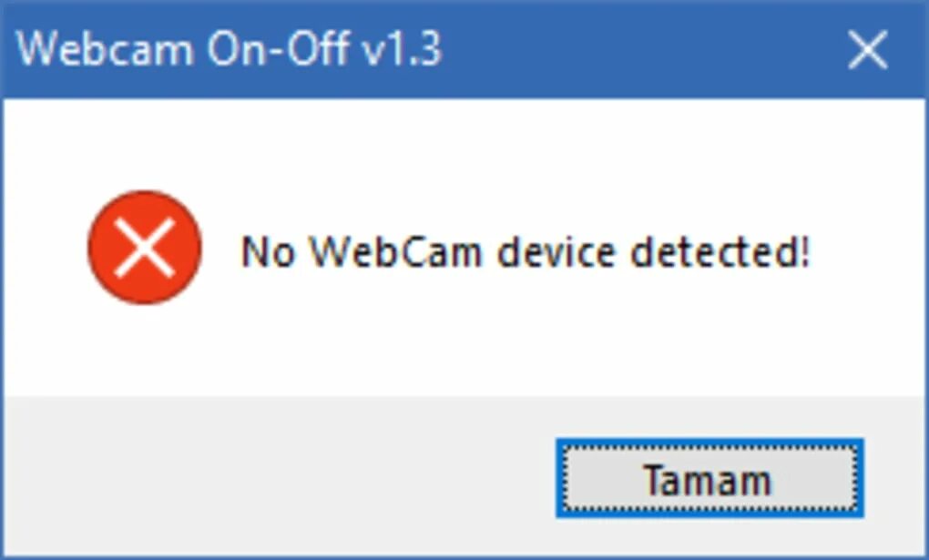
Task: Click the 'Webcam On-Off v1.3' title text
Action: click(230, 49)
